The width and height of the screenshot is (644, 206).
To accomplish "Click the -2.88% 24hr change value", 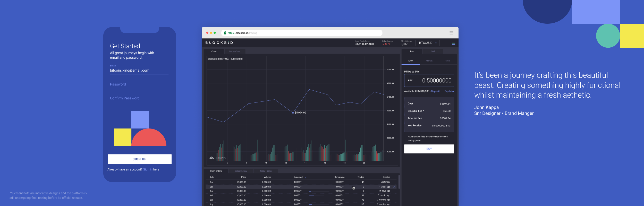I will click(386, 44).
